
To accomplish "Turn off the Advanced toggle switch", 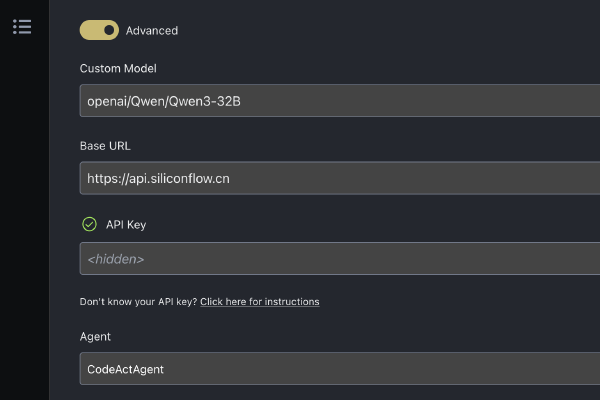I will pyautogui.click(x=99, y=30).
